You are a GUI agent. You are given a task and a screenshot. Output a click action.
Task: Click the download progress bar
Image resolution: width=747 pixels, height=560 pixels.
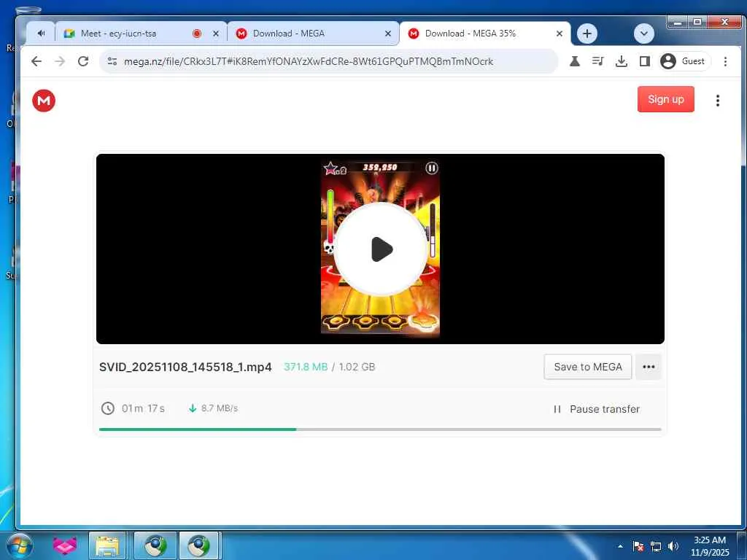pos(380,429)
